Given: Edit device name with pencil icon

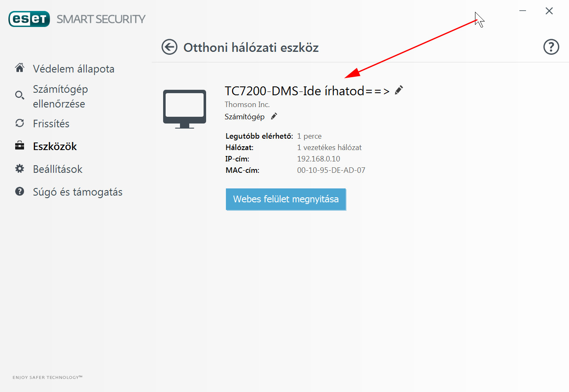Looking at the screenshot, I should coord(399,90).
